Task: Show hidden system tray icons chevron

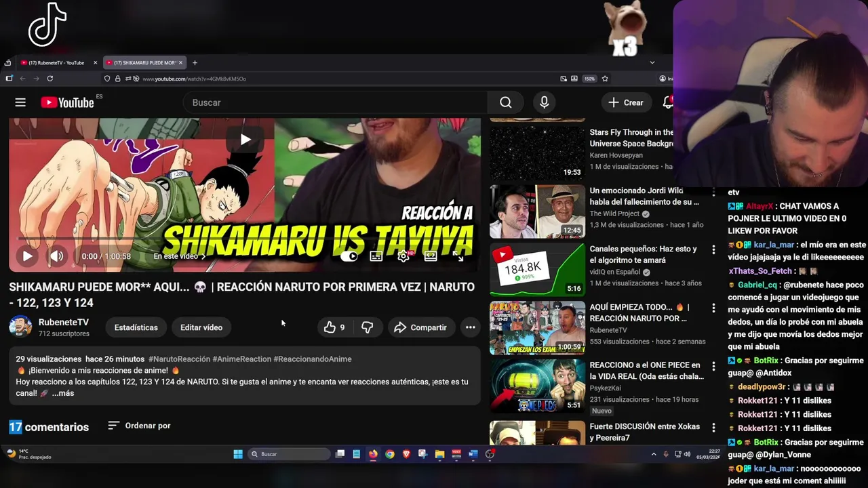Action: pos(654,454)
